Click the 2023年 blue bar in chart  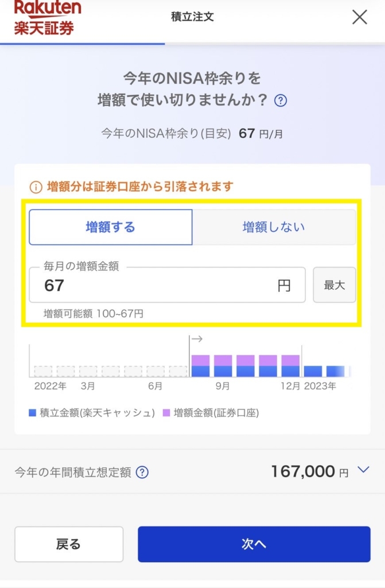pos(313,372)
